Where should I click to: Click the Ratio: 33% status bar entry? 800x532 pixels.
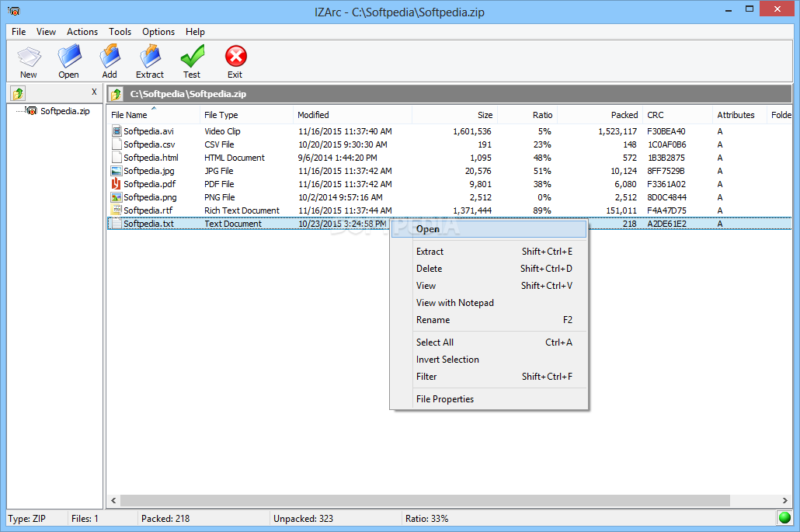click(x=427, y=518)
